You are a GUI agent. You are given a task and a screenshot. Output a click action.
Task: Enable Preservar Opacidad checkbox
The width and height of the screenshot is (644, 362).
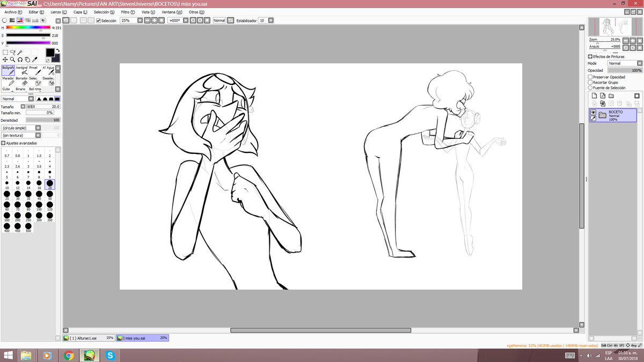tap(590, 77)
